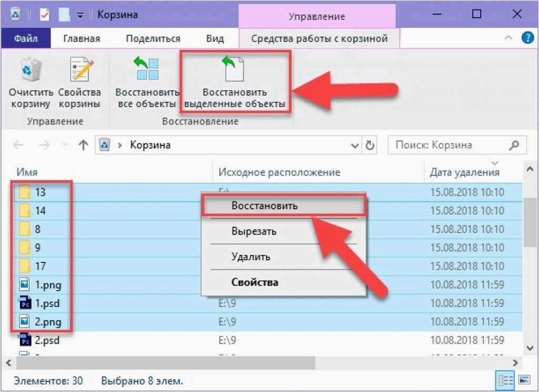The height and width of the screenshot is (392, 539).
Task: Go back with the left arrow
Action: pyautogui.click(x=18, y=145)
